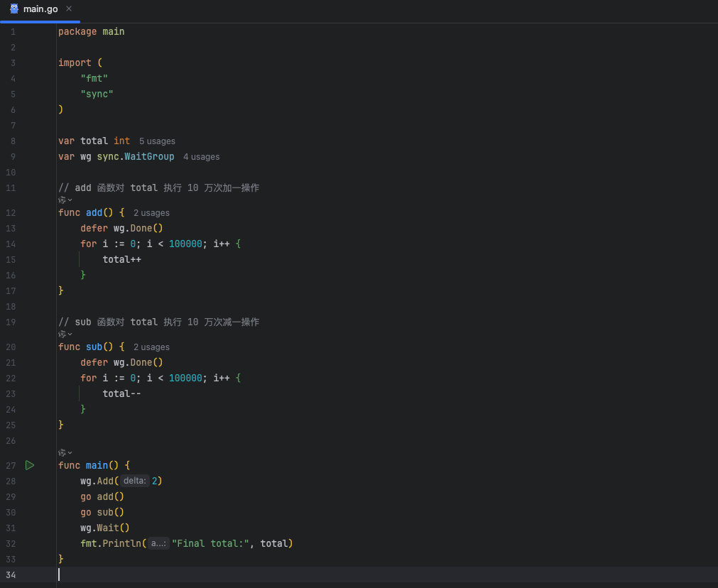The height and width of the screenshot is (588, 718).
Task: Click the a...: parameter hint in Println
Action: coord(158,543)
